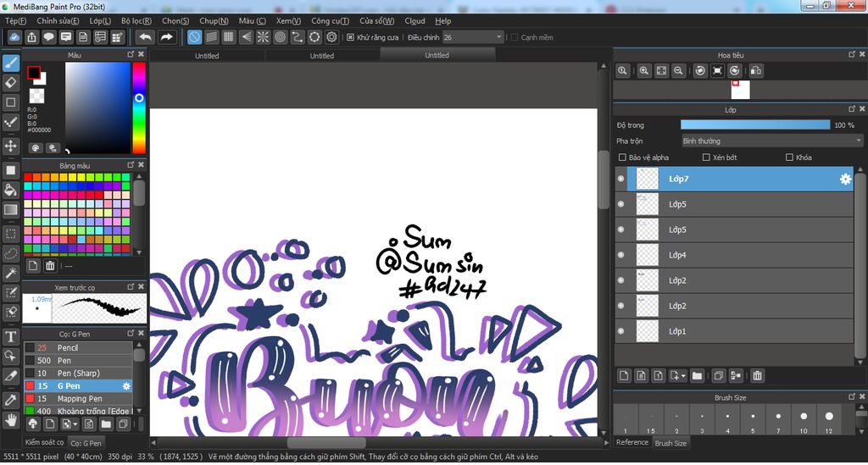Hide the Lớp1 layer
The height and width of the screenshot is (465, 868).
tap(620, 331)
